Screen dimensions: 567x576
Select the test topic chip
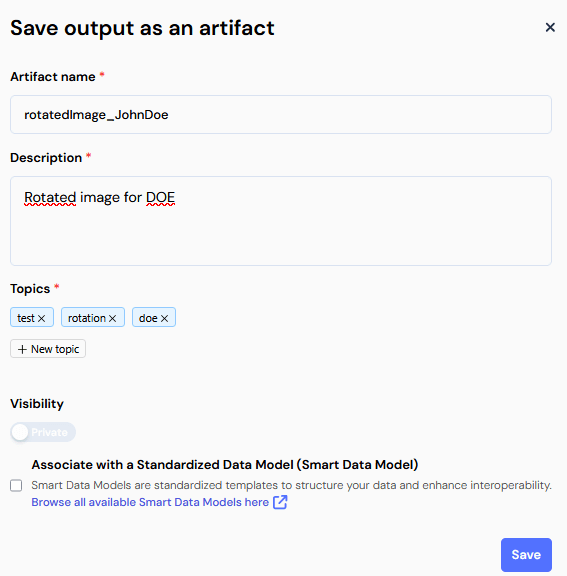click(32, 317)
